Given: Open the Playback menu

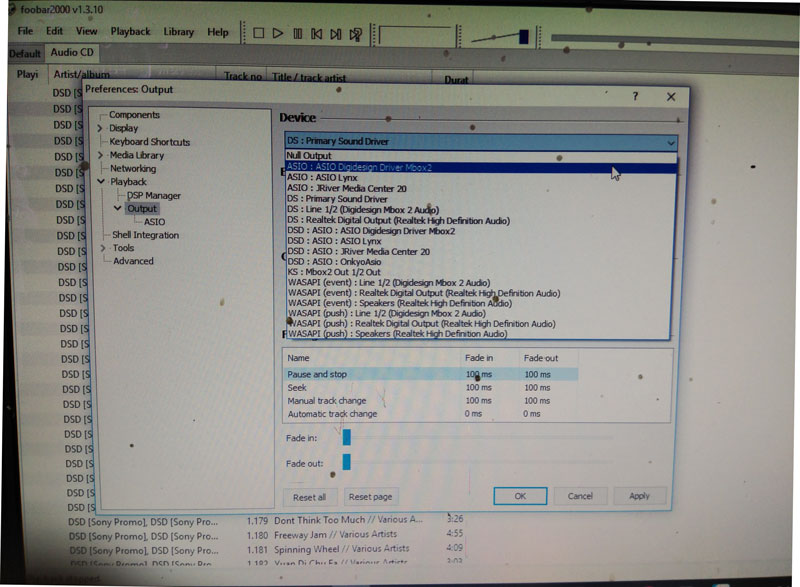Looking at the screenshot, I should pos(131,32).
